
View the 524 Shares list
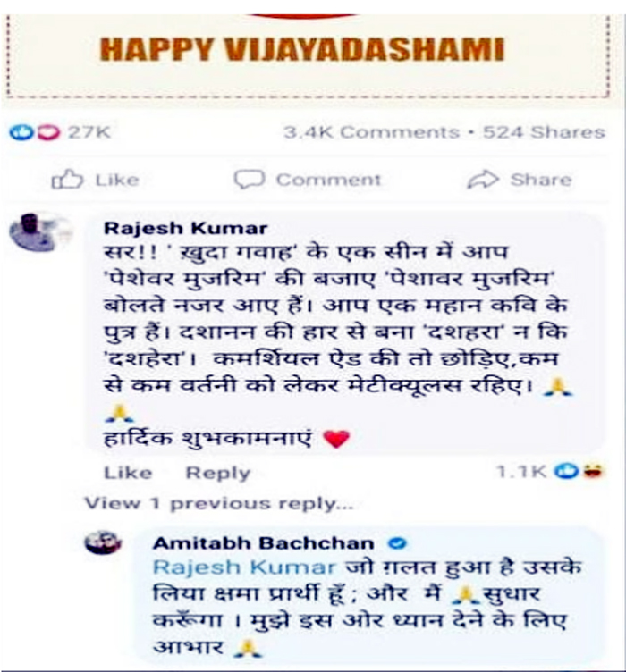click(544, 132)
